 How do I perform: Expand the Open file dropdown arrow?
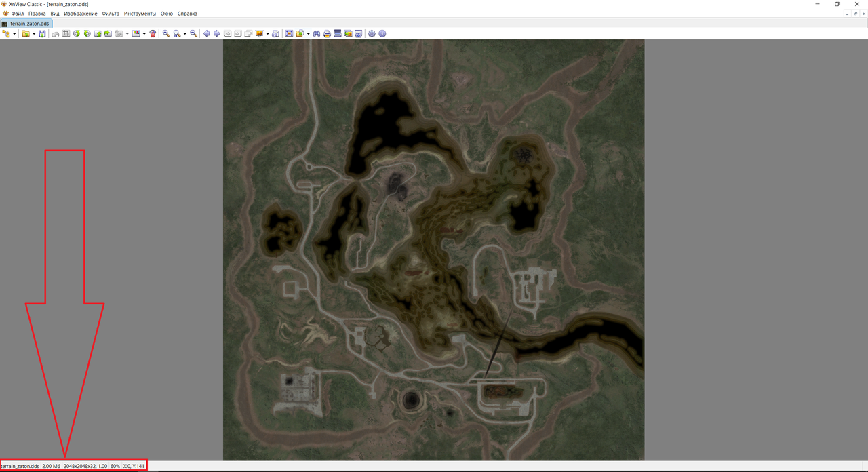(x=34, y=33)
